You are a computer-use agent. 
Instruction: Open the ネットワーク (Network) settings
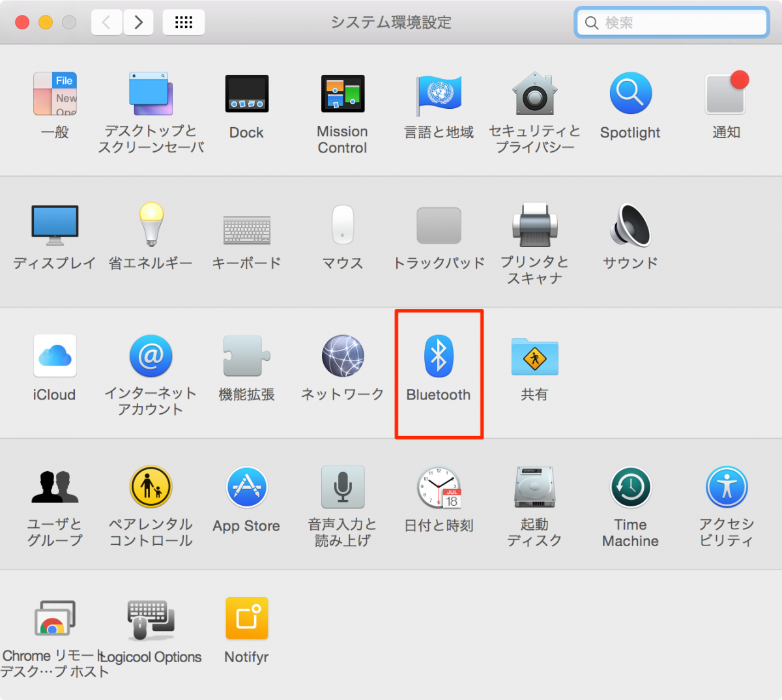coord(342,356)
